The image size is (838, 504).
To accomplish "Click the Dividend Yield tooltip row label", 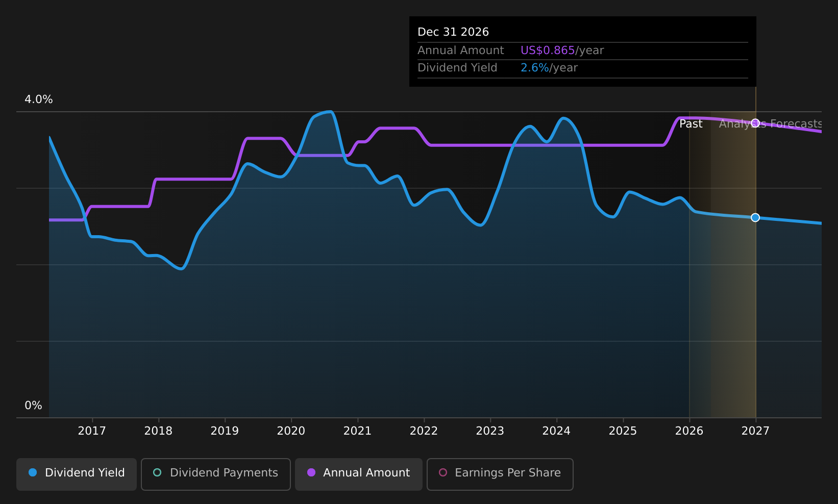I will tap(457, 68).
